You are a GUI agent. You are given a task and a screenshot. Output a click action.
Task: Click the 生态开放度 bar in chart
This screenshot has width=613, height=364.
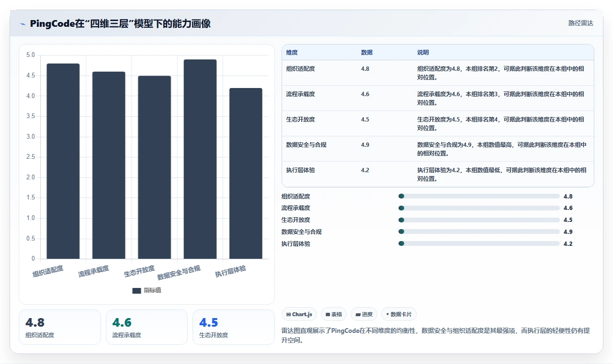click(155, 167)
